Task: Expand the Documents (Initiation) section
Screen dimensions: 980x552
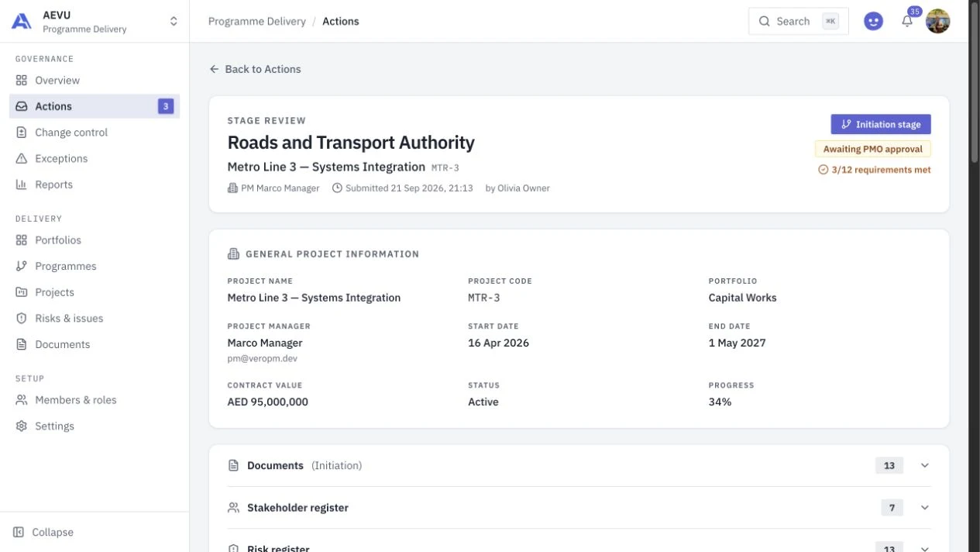Action: tap(579, 466)
